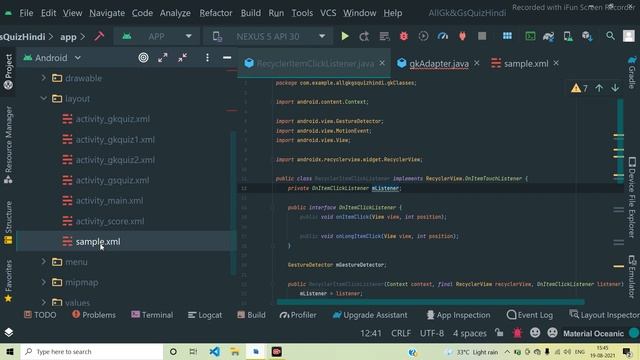Image resolution: width=640 pixels, height=360 pixels.
Task: Expand the drawable folder
Action: 43,78
